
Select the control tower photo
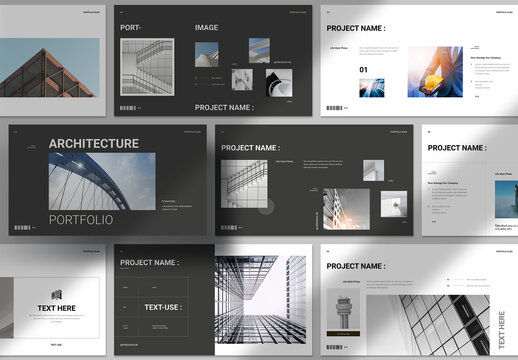(343, 310)
